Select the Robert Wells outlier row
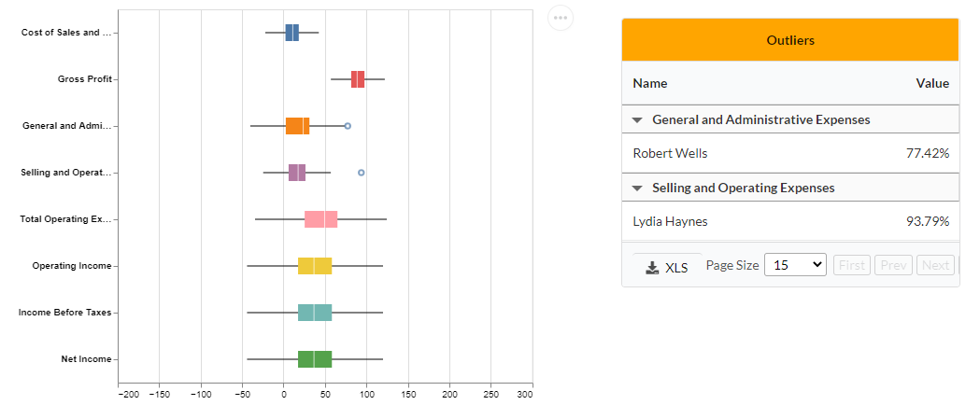The width and height of the screenshot is (980, 405). 789,153
